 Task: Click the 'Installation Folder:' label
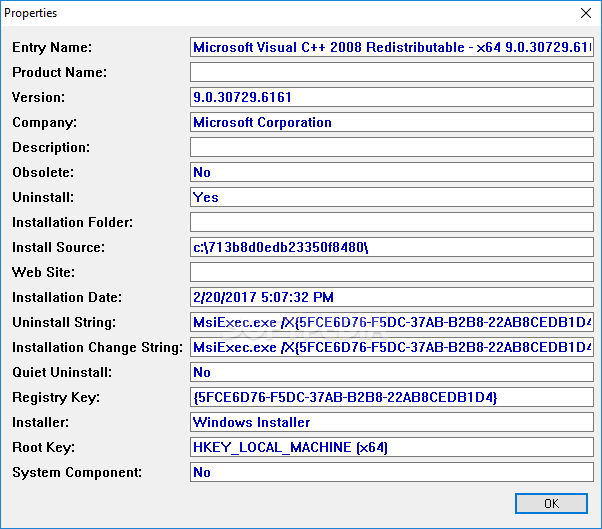[x=73, y=222]
